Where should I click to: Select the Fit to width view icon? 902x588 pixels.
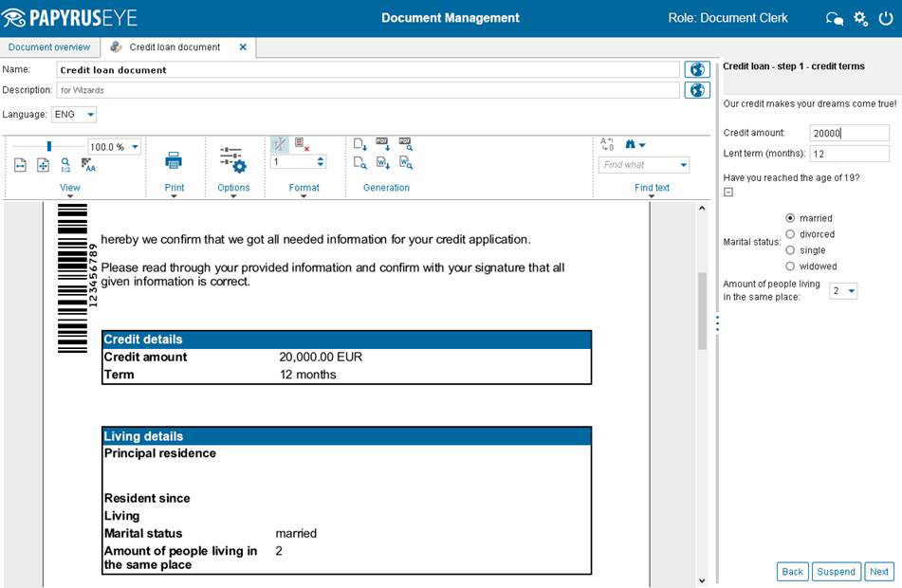[22, 166]
